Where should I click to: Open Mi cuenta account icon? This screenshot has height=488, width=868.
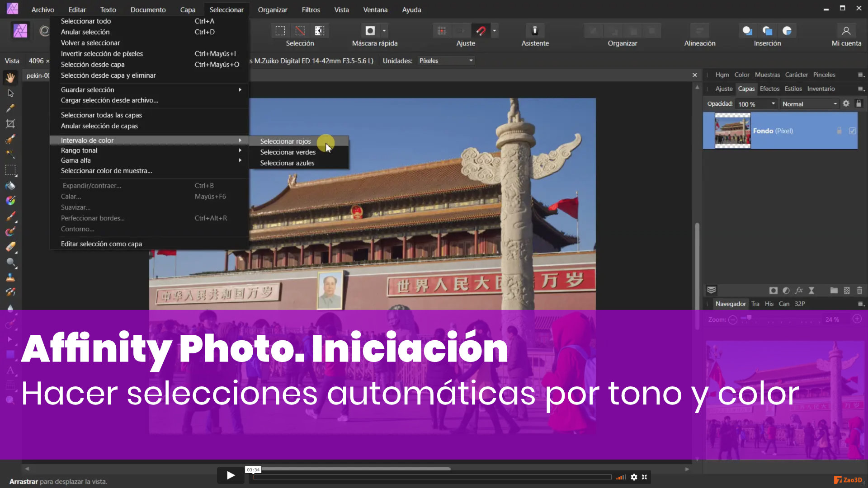pos(846,31)
